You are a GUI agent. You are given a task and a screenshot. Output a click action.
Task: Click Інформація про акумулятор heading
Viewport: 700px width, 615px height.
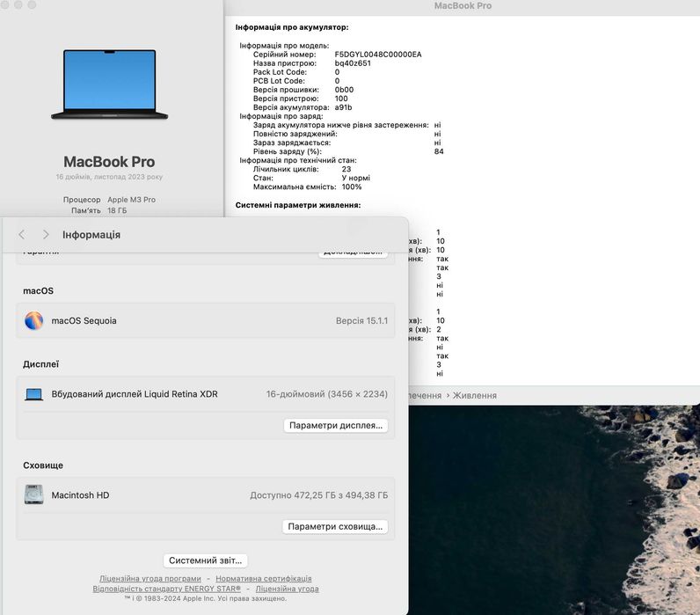point(292,27)
